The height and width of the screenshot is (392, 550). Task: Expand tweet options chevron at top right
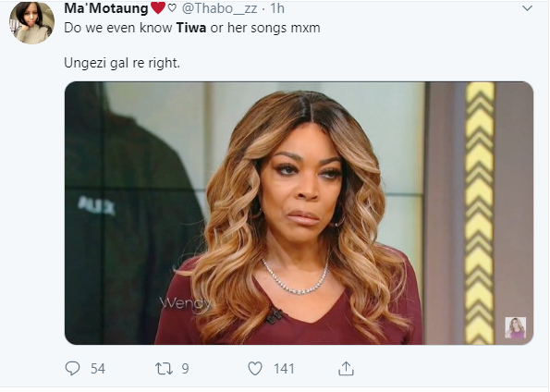click(x=527, y=8)
